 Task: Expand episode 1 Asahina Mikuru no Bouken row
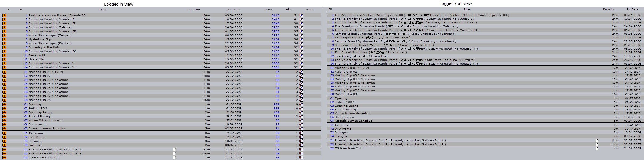[4, 15]
